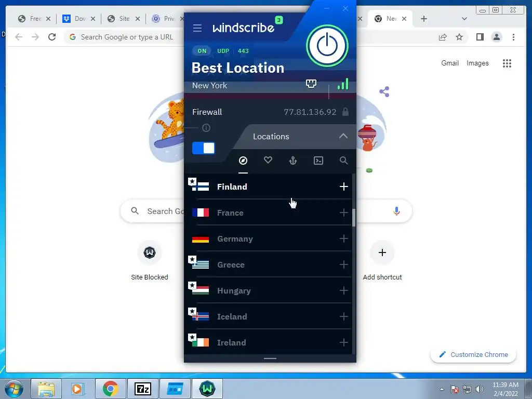
Task: Click the Germany flag icon
Action: pos(201,239)
